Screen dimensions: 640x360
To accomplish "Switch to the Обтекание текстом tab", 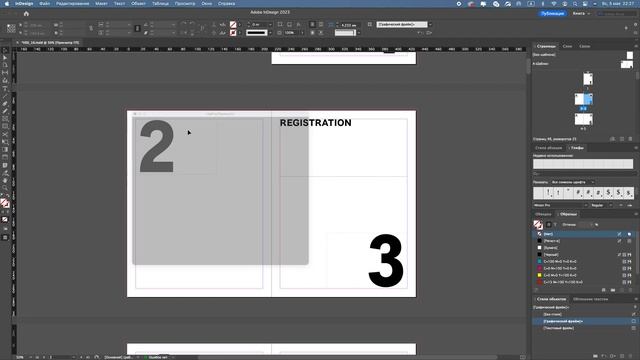I will pyautogui.click(x=590, y=299).
